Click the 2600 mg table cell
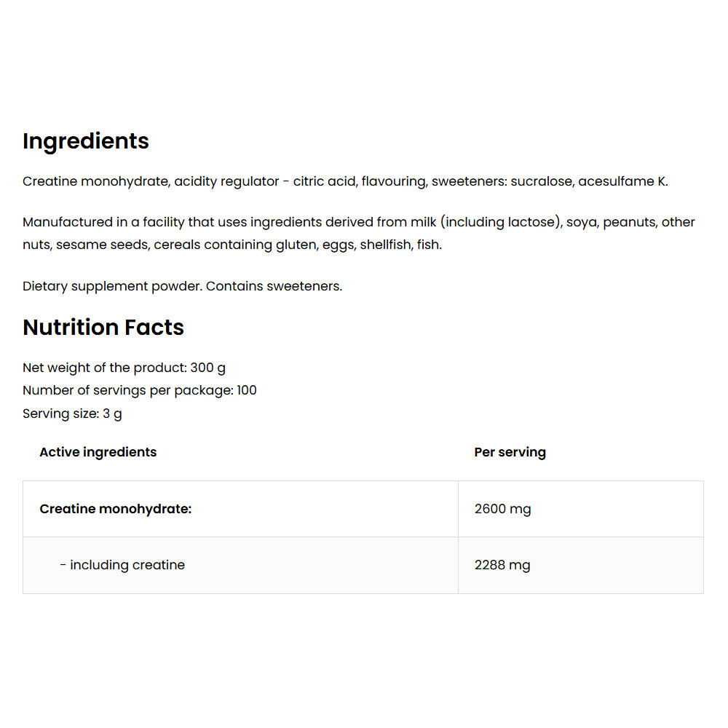 pyautogui.click(x=502, y=509)
